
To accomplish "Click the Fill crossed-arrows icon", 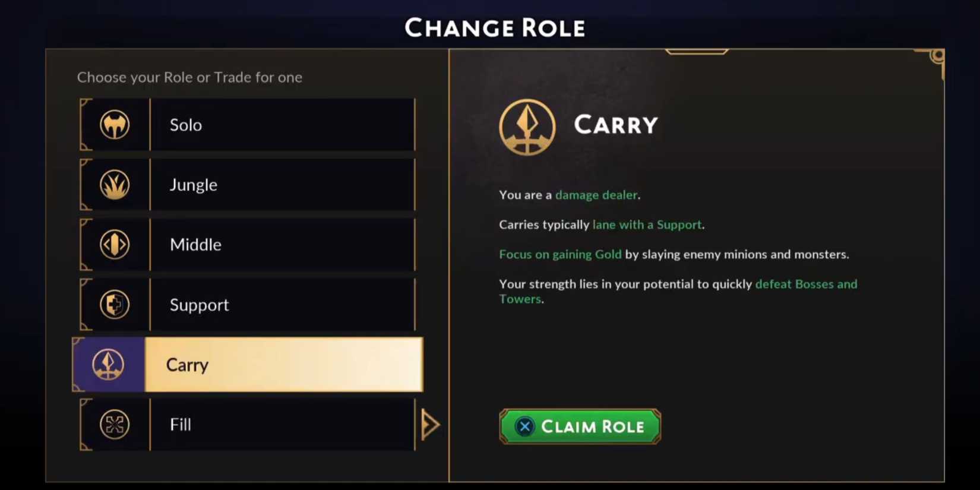I will click(x=114, y=425).
